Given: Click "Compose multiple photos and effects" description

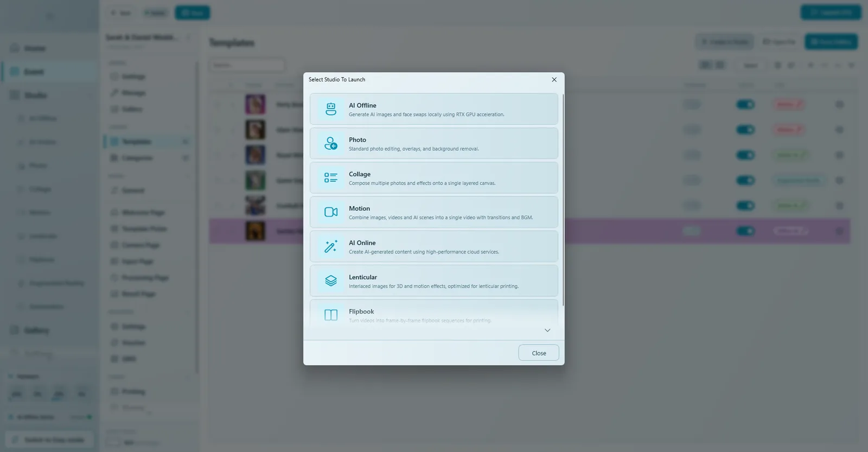Looking at the screenshot, I should pos(422,183).
